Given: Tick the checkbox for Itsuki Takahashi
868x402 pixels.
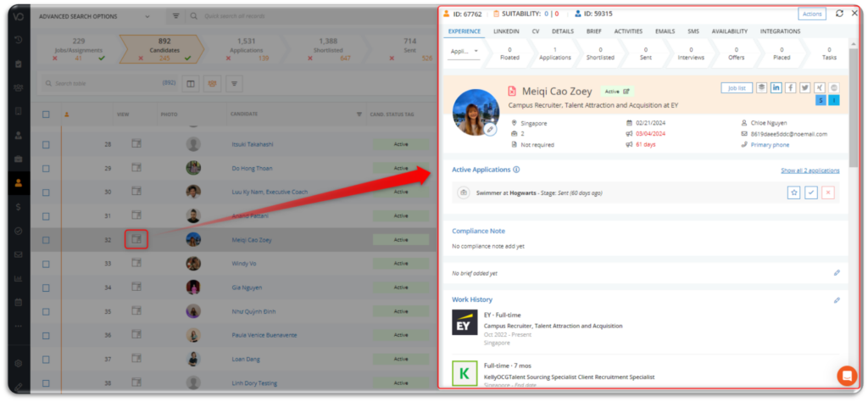Looking at the screenshot, I should coord(46,145).
